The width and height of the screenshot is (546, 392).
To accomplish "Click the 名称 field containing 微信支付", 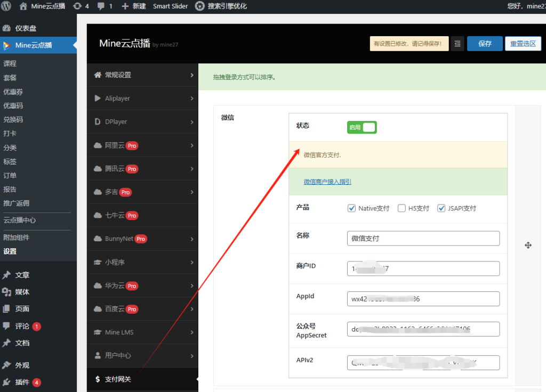I will pyautogui.click(x=423, y=238).
